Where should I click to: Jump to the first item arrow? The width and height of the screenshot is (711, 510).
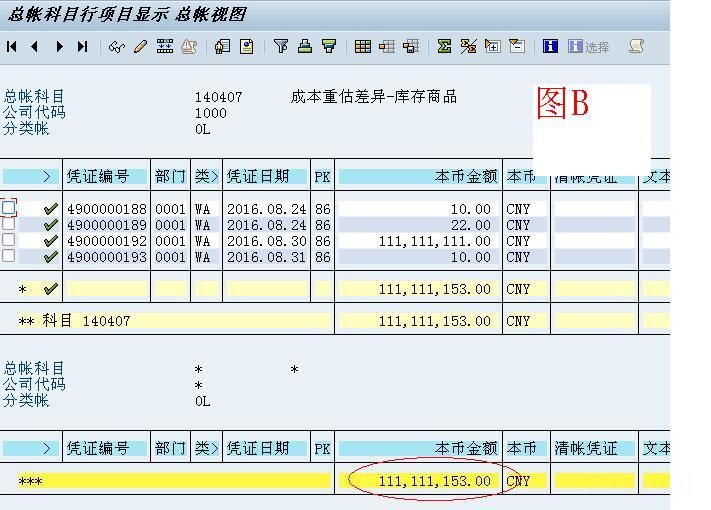tap(12, 46)
